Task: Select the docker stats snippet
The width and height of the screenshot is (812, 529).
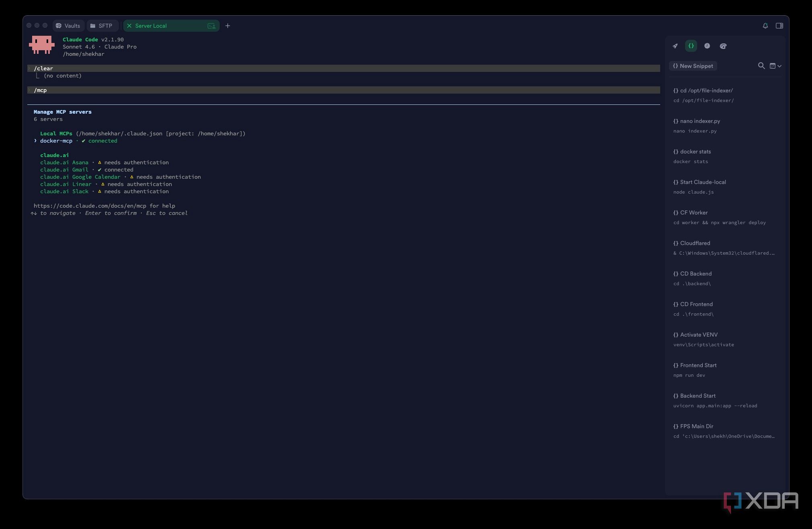Action: coord(725,156)
